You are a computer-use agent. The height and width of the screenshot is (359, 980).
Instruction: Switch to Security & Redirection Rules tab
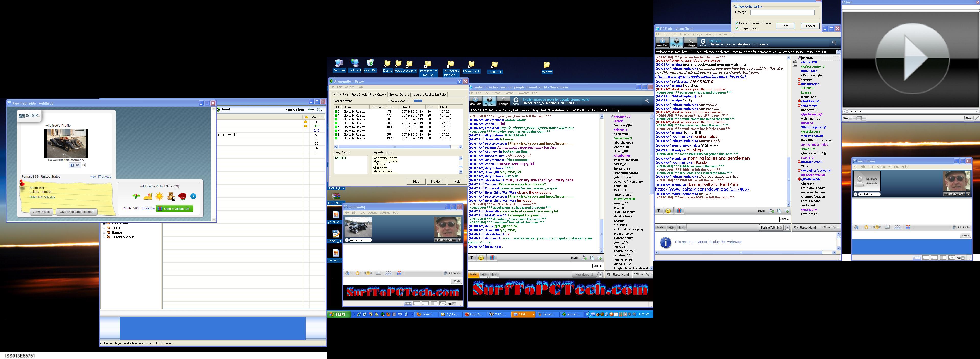[x=429, y=95]
